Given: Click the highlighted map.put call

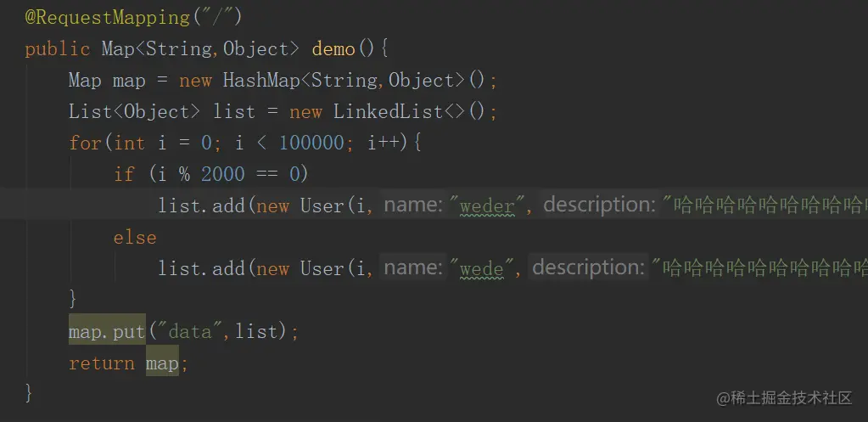Looking at the screenshot, I should coord(107,331).
